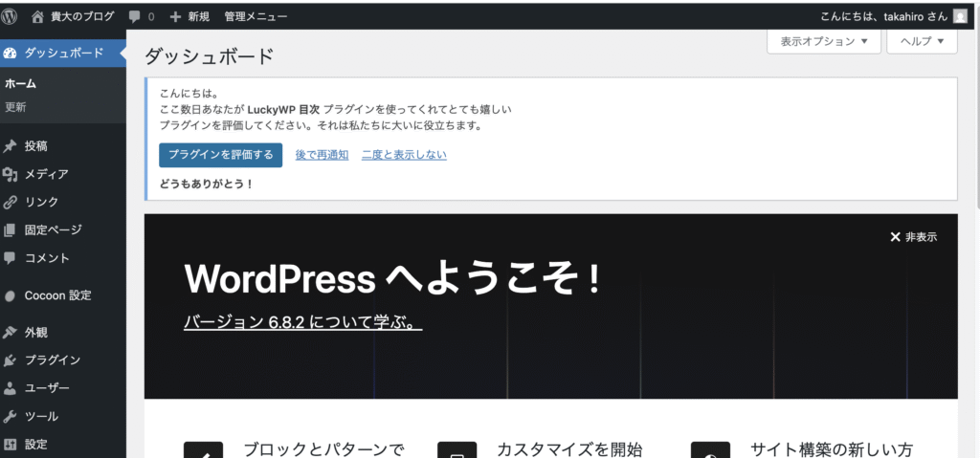Screen dimensions: 980x458
Task: Click the ユーザー person icon
Action: pos(10,388)
